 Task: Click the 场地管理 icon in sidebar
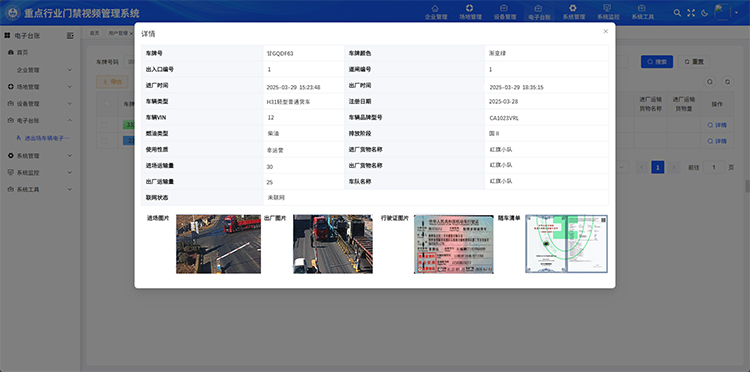(11, 87)
